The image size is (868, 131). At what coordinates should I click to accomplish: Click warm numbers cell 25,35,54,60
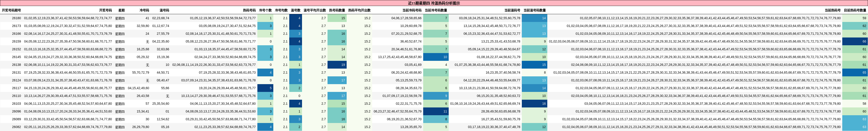(x=161, y=104)
